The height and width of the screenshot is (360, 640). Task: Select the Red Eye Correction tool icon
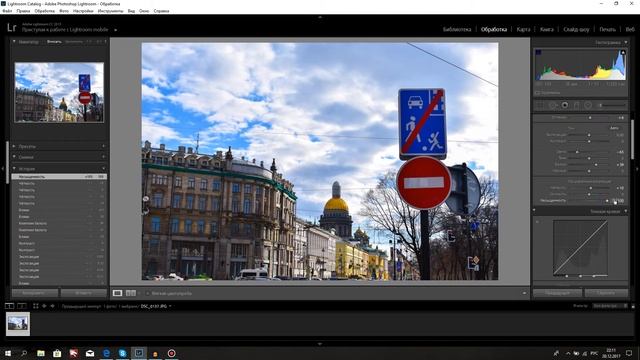[x=564, y=105]
